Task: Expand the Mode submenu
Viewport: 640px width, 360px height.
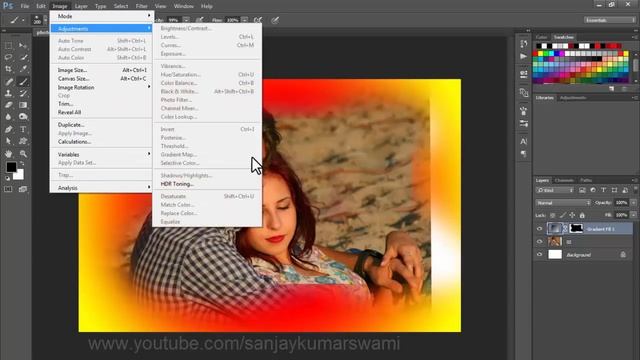Action: pos(101,16)
